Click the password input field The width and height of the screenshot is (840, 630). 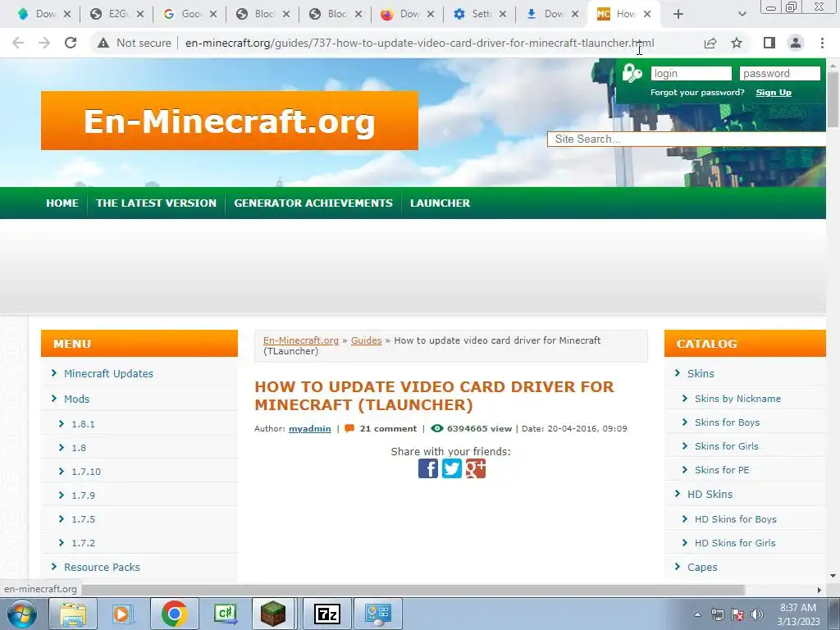780,73
